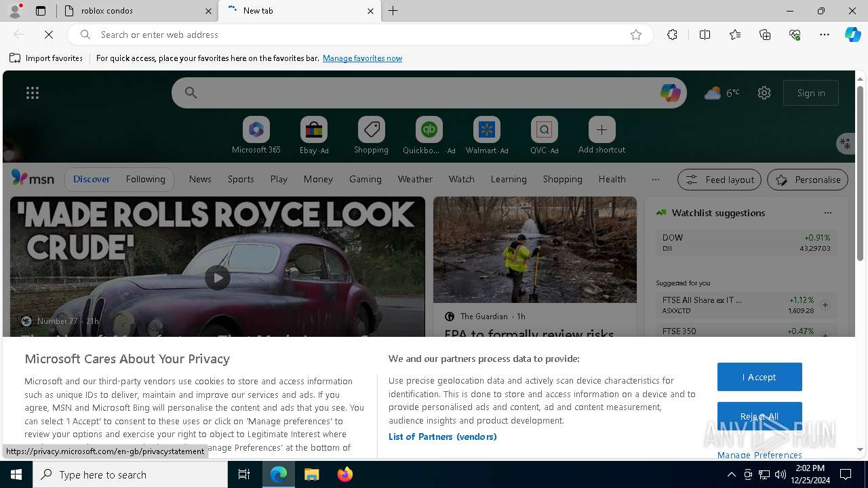
Task: Select the Following feed tab
Action: pos(145,179)
